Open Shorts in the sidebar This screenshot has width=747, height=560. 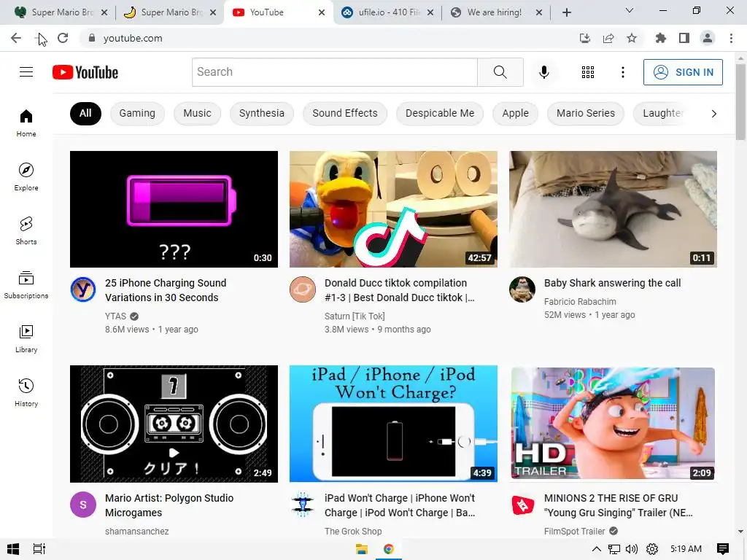26,230
